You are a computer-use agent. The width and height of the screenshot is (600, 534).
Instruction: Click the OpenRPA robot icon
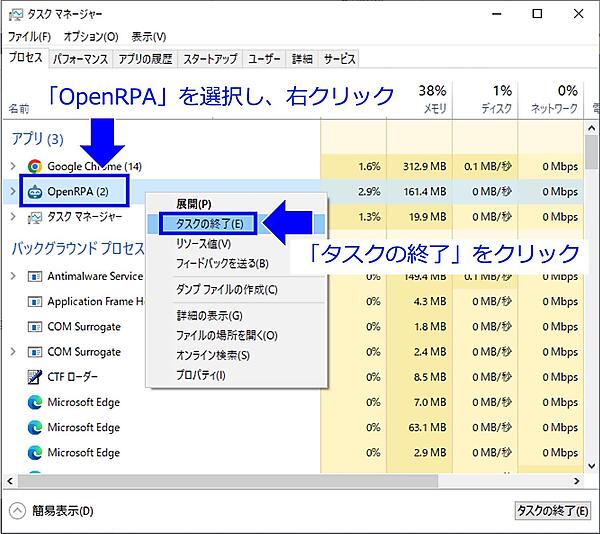35,192
